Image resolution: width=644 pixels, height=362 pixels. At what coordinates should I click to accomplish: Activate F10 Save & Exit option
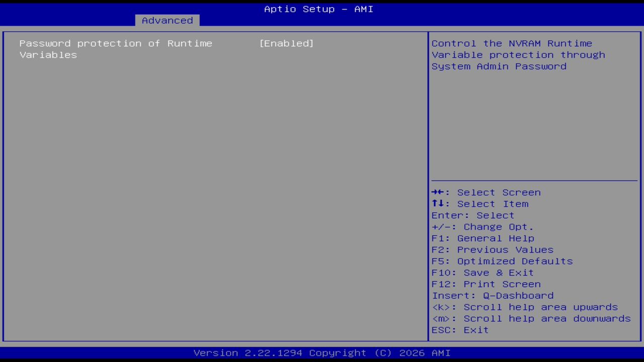coord(482,273)
